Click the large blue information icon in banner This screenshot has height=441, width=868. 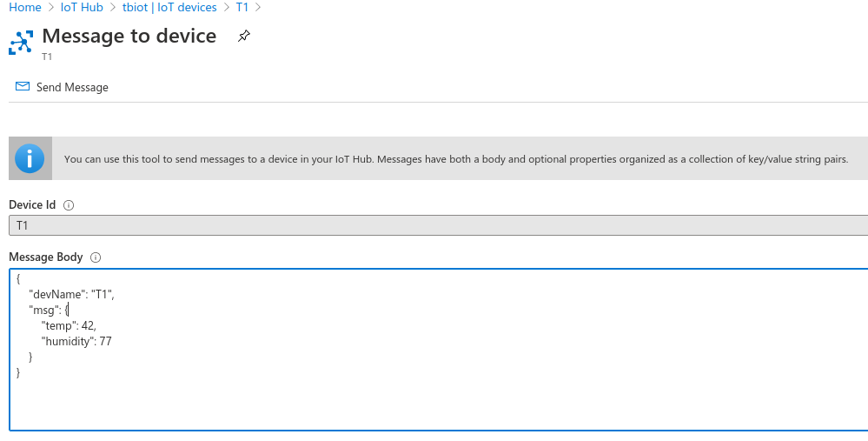[x=30, y=158]
